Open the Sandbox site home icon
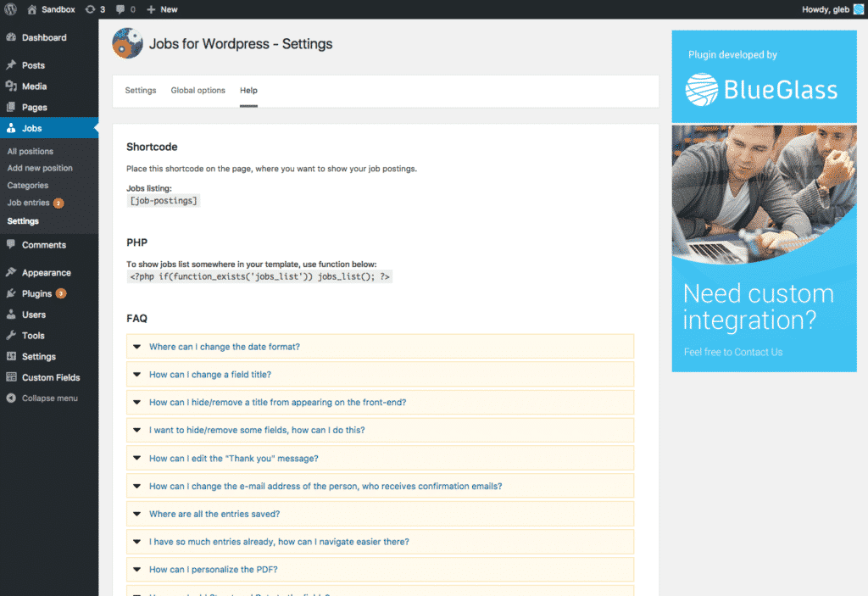Screen dimensions: 868x596 pyautogui.click(x=31, y=9)
